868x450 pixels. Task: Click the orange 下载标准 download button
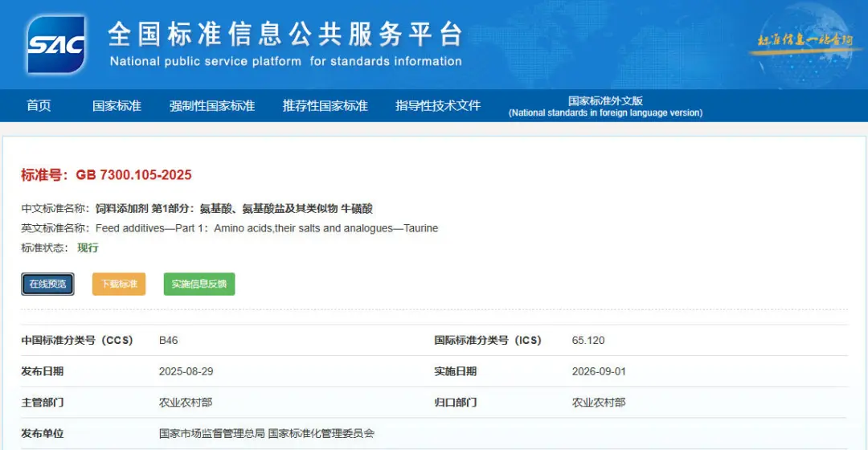click(119, 284)
